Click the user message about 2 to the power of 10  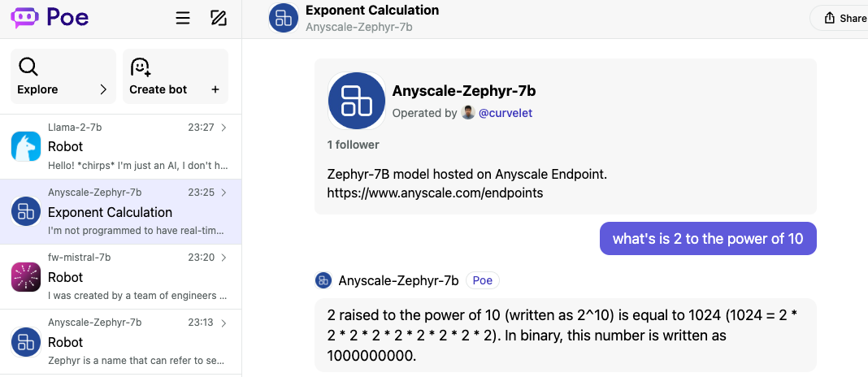[708, 239]
